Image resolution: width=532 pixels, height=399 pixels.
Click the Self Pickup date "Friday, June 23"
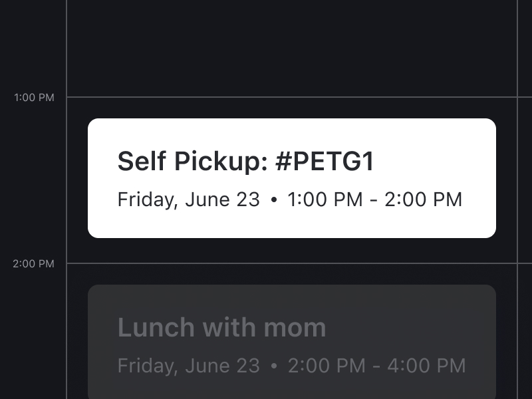click(x=188, y=199)
